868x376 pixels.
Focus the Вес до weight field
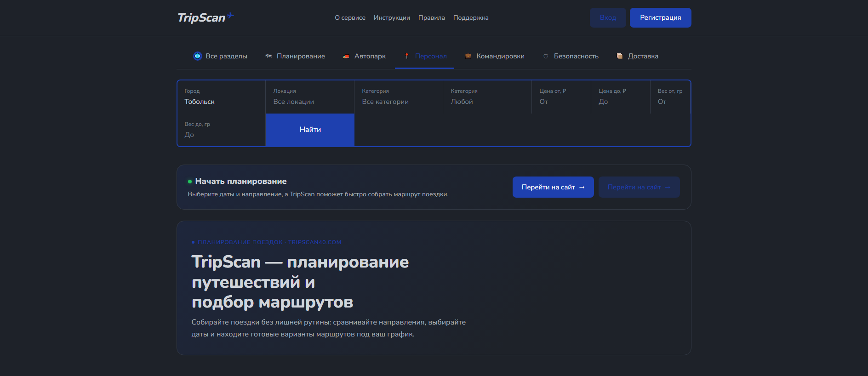click(x=222, y=130)
